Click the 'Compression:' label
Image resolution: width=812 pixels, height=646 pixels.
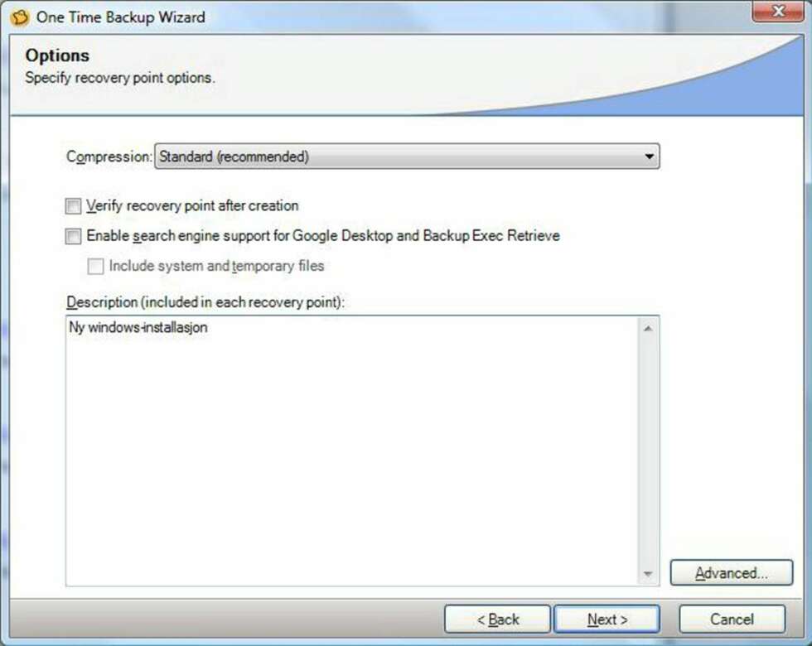coord(109,157)
